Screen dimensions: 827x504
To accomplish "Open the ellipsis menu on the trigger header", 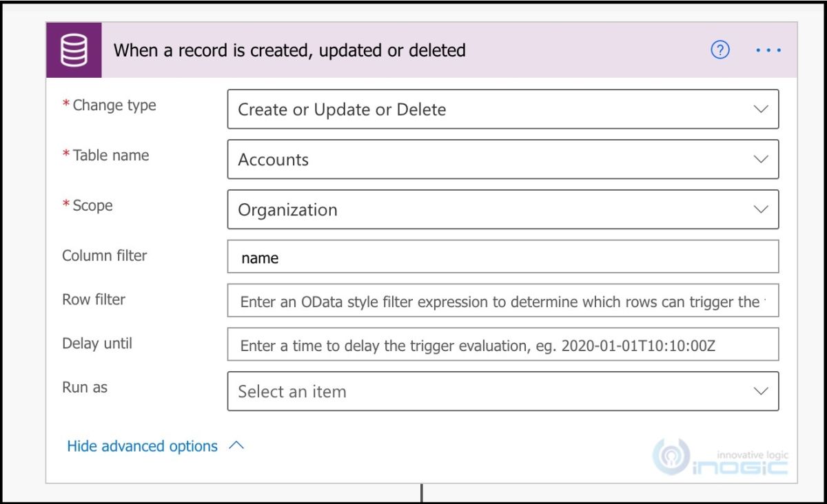I will click(x=768, y=50).
